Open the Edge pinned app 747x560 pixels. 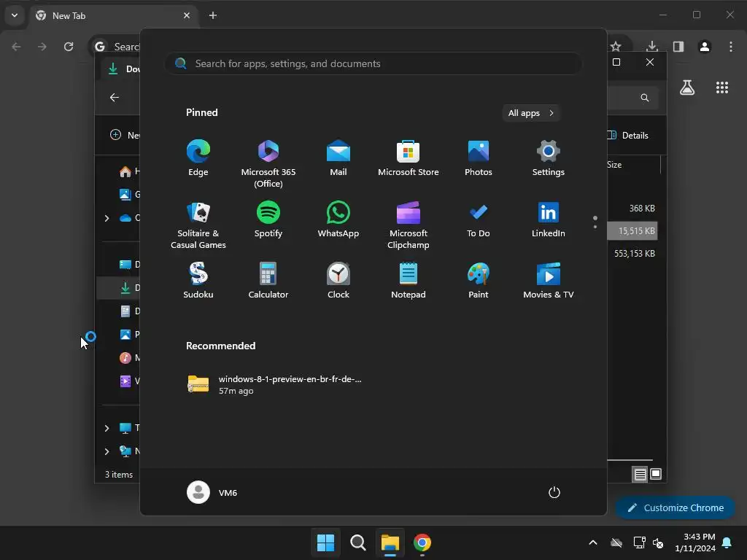point(198,158)
